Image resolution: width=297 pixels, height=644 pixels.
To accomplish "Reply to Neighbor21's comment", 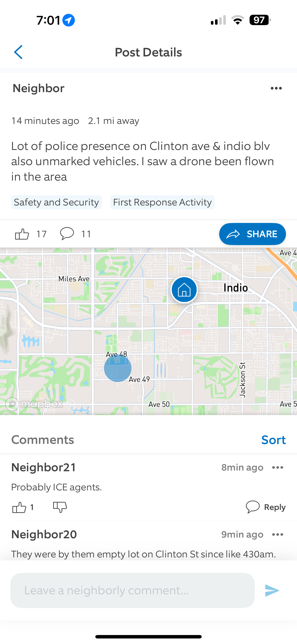I will click(265, 507).
